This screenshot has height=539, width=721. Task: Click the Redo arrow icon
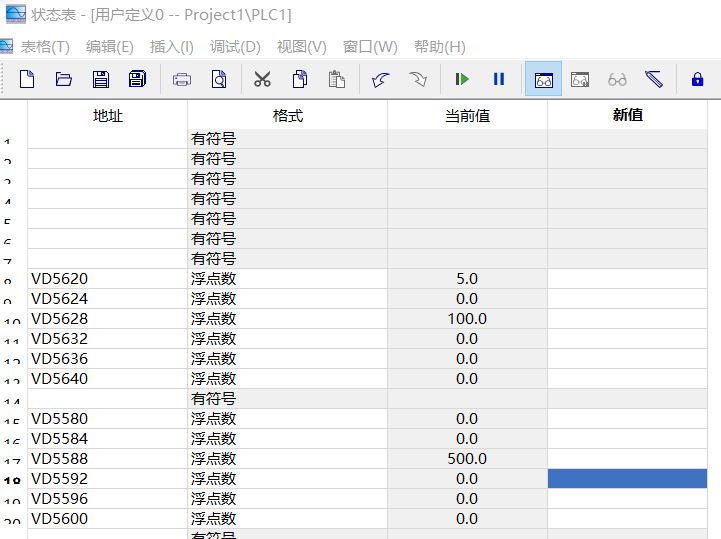(418, 80)
